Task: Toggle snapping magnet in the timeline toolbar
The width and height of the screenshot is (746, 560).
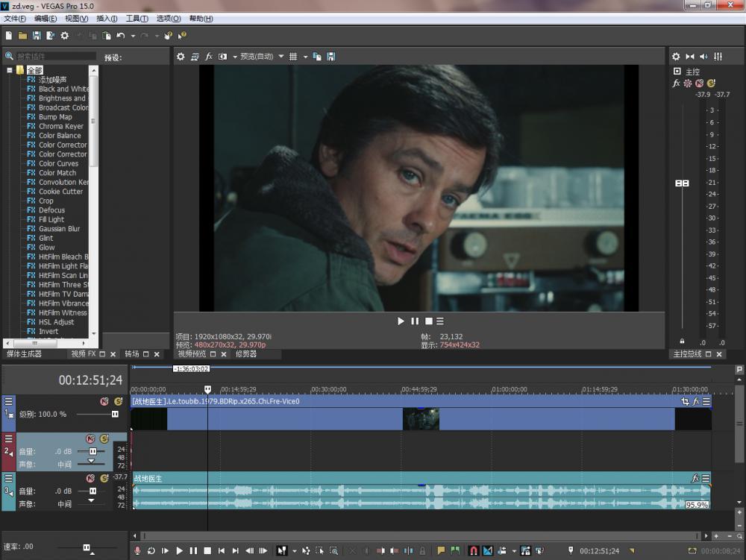Action: (474, 550)
